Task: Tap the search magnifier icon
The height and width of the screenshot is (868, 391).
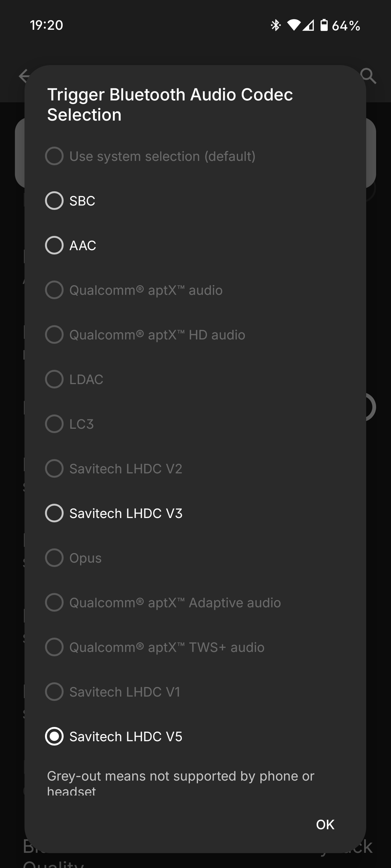Action: tap(368, 76)
